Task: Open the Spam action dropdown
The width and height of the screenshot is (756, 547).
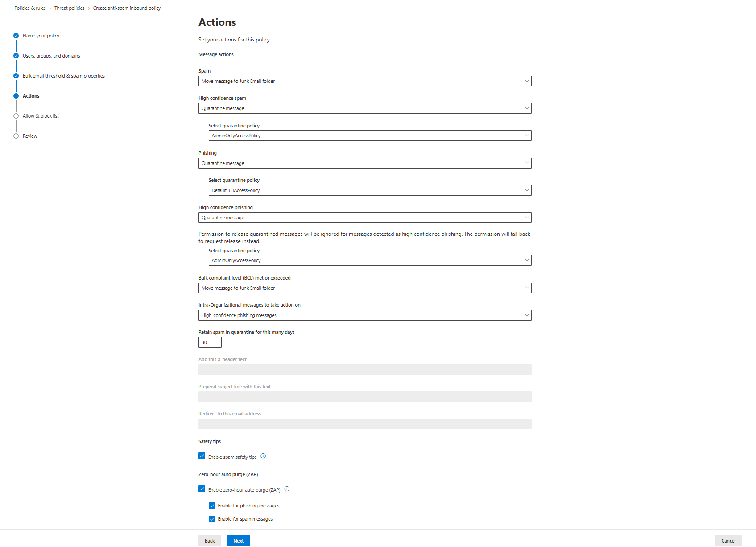Action: pos(364,81)
